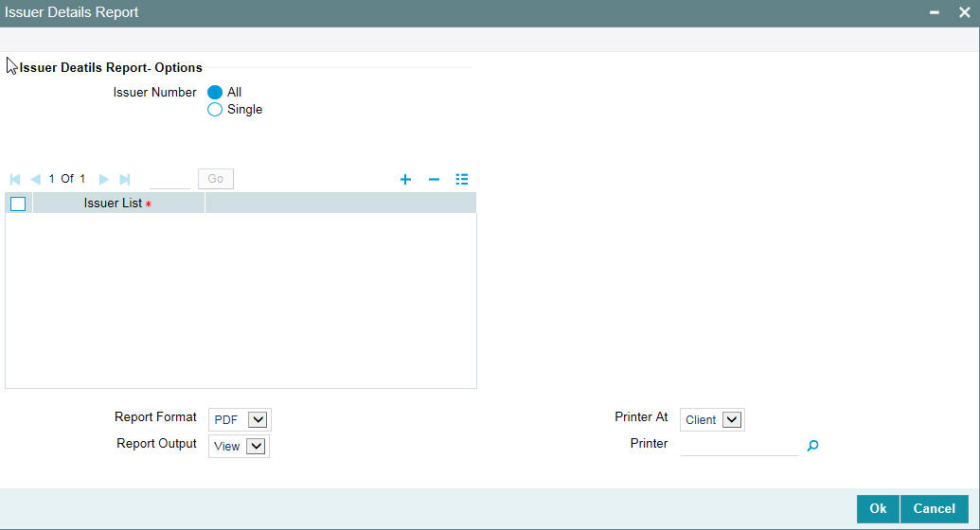This screenshot has height=530, width=980.
Task: Minimize the Issuer Details Report window
Action: [935, 12]
